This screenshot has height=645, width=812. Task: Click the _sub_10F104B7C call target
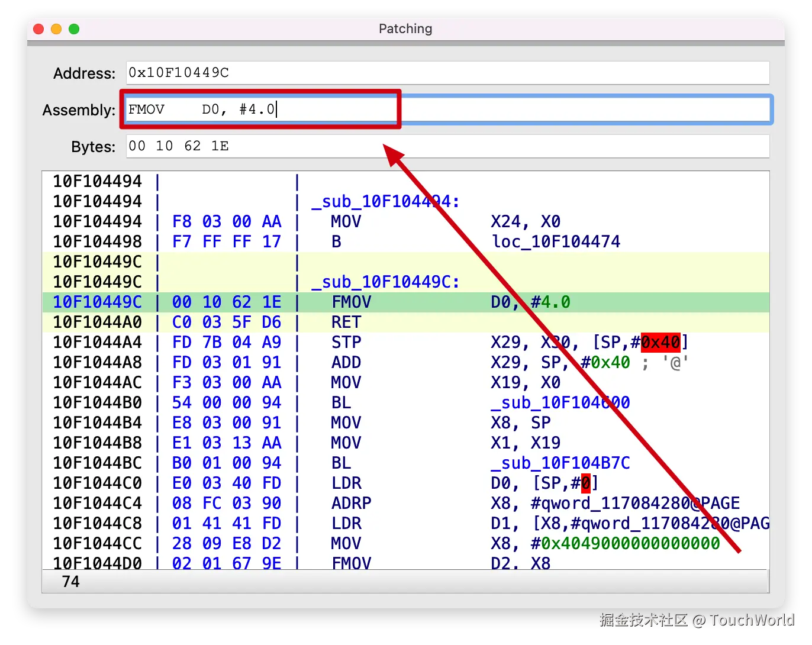pyautogui.click(x=560, y=463)
